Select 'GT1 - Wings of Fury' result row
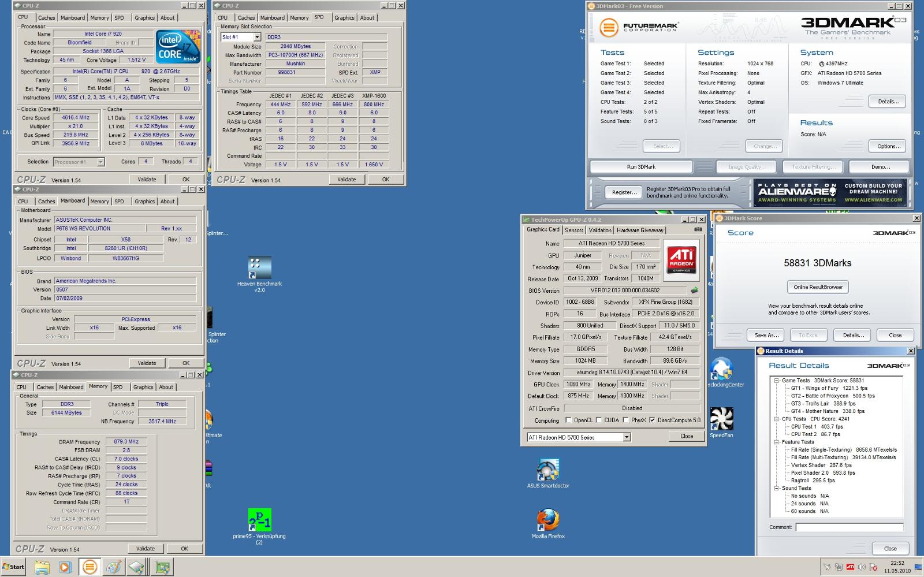 tap(829, 388)
